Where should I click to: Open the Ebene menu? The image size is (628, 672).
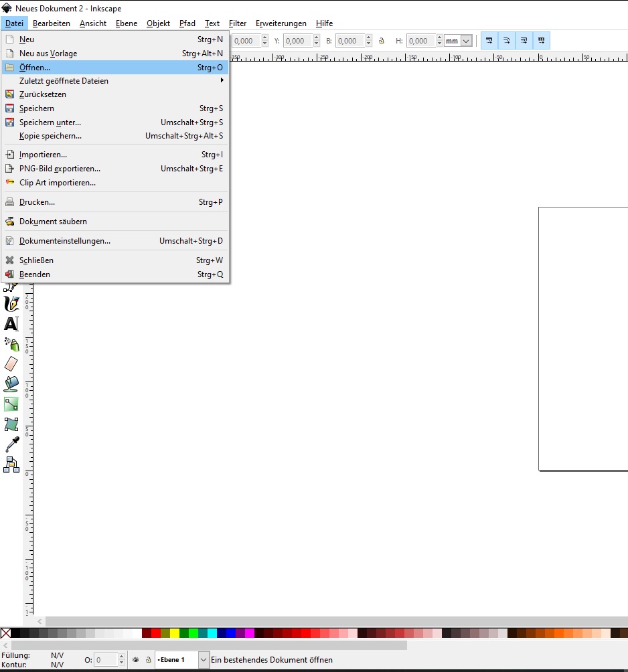click(x=127, y=23)
